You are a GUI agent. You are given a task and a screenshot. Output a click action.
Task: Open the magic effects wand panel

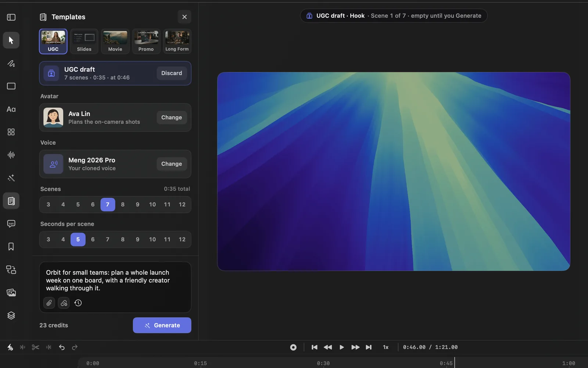tap(11, 178)
